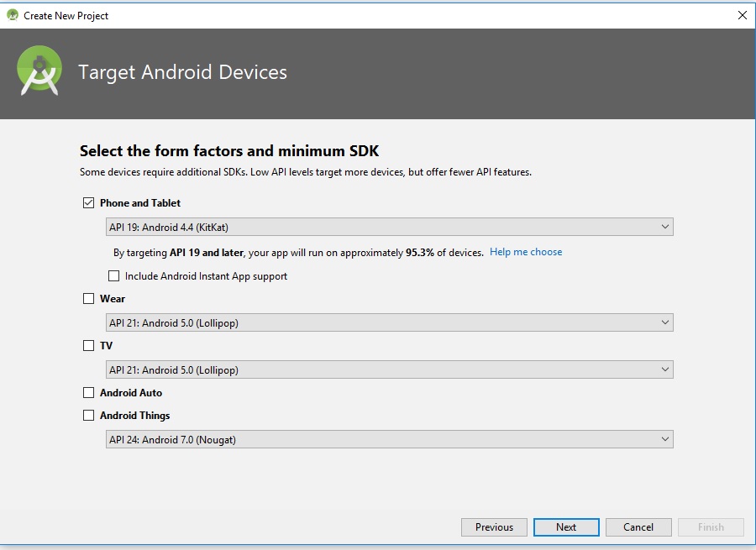Screen dimensions: 756x550
Task: Check the Wear form factor checkbox
Action: pyautogui.click(x=88, y=298)
